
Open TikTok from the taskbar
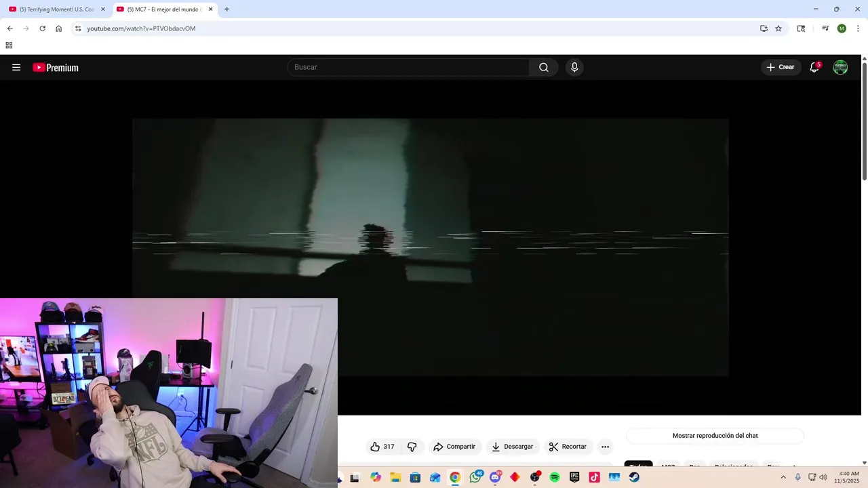coord(594,477)
